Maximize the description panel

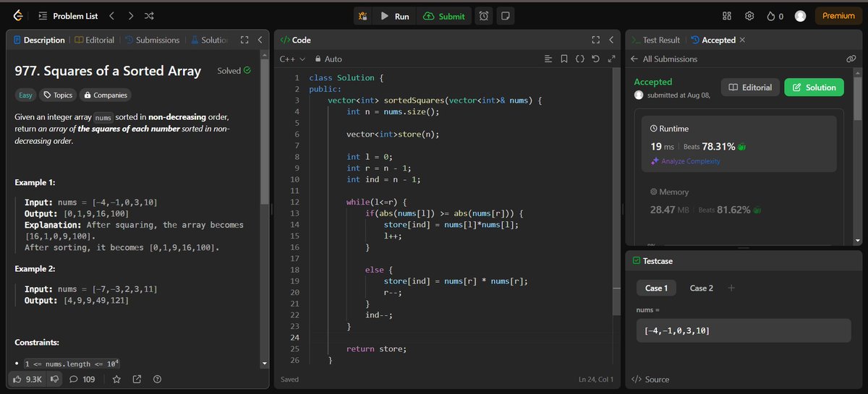pos(244,40)
